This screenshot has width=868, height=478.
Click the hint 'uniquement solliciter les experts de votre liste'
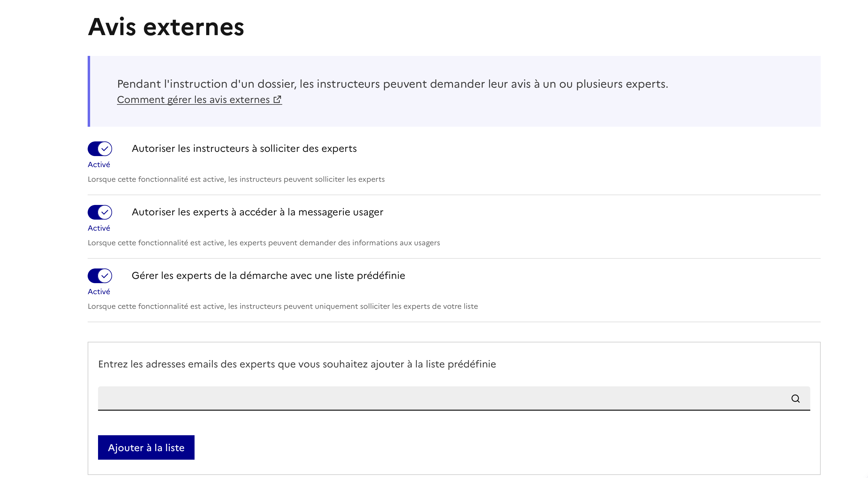click(x=283, y=306)
